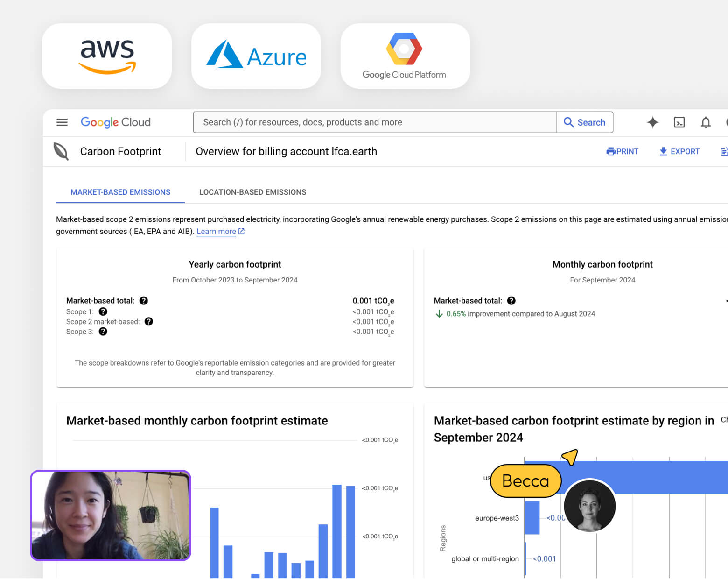Click the AWS logo card
728x579 pixels.
107,56
